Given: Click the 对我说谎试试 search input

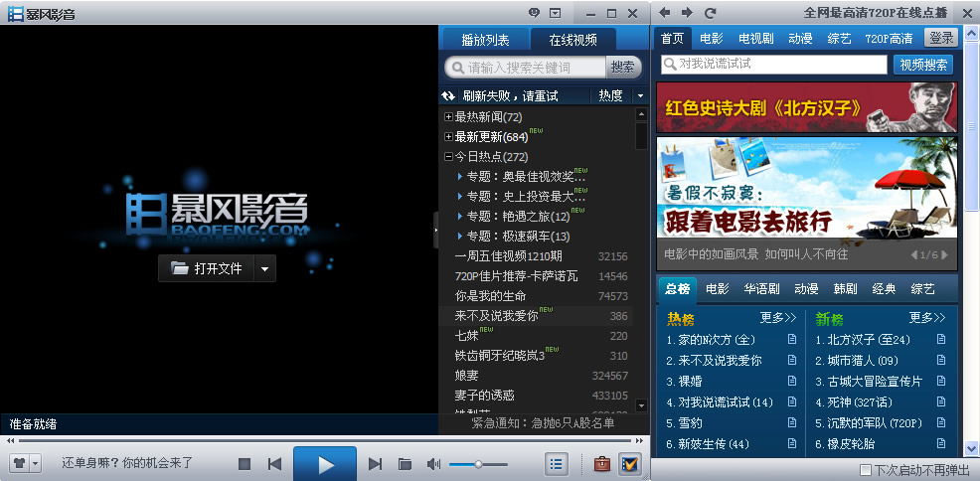Looking at the screenshot, I should pos(773,65).
